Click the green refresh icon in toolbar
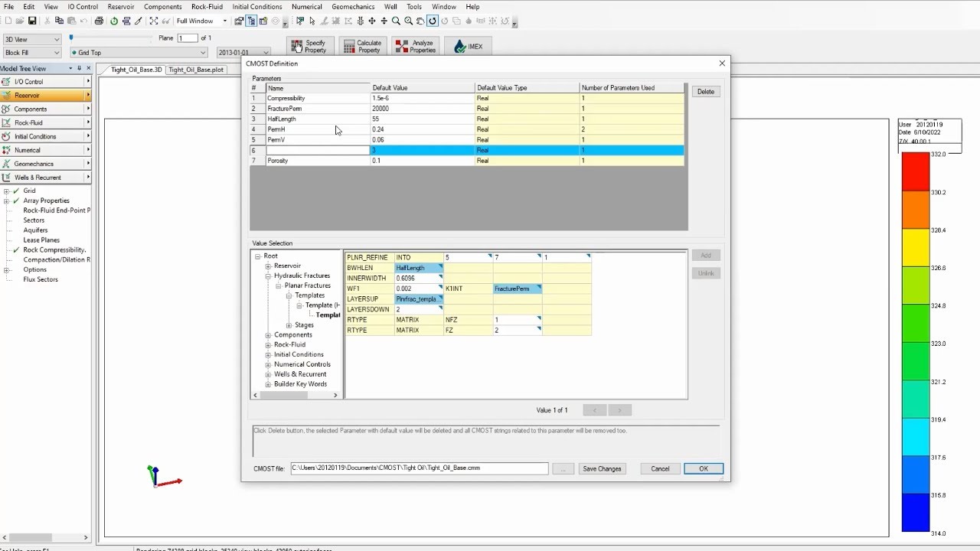The height and width of the screenshot is (551, 980). 114,21
